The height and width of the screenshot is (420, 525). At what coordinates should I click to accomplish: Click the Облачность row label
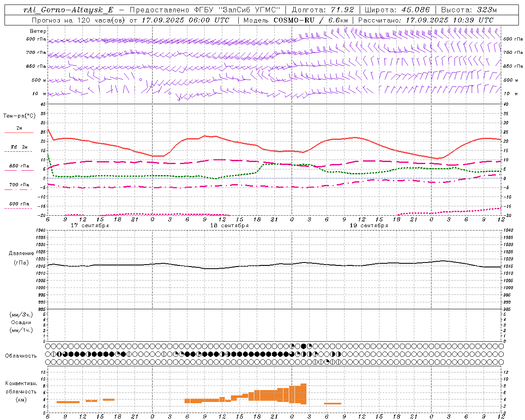click(21, 356)
